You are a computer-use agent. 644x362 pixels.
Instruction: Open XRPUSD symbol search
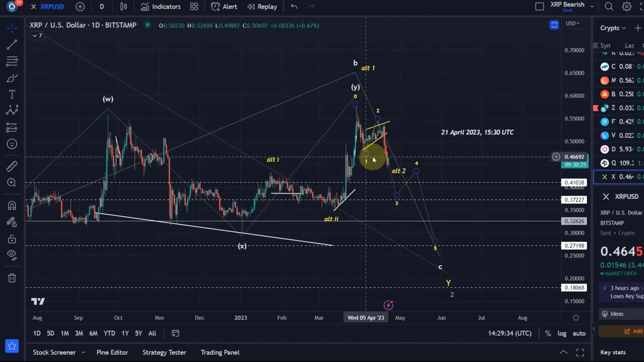(47, 7)
